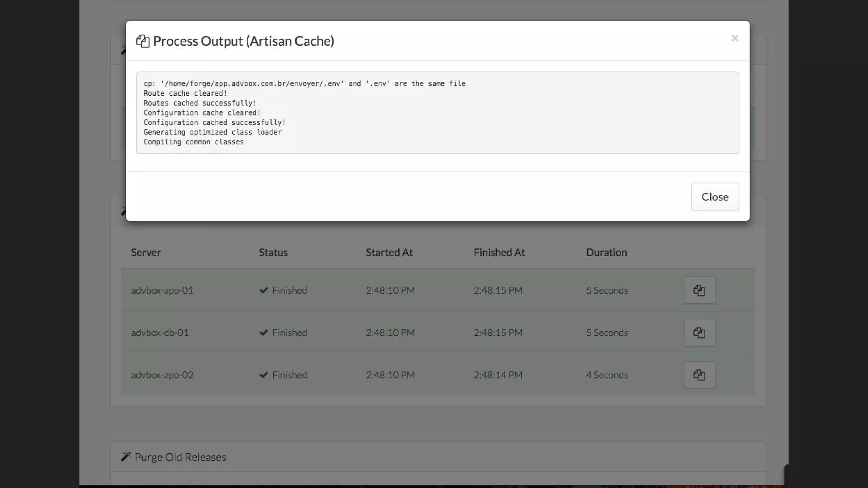Click inside the process output log box

point(437,113)
